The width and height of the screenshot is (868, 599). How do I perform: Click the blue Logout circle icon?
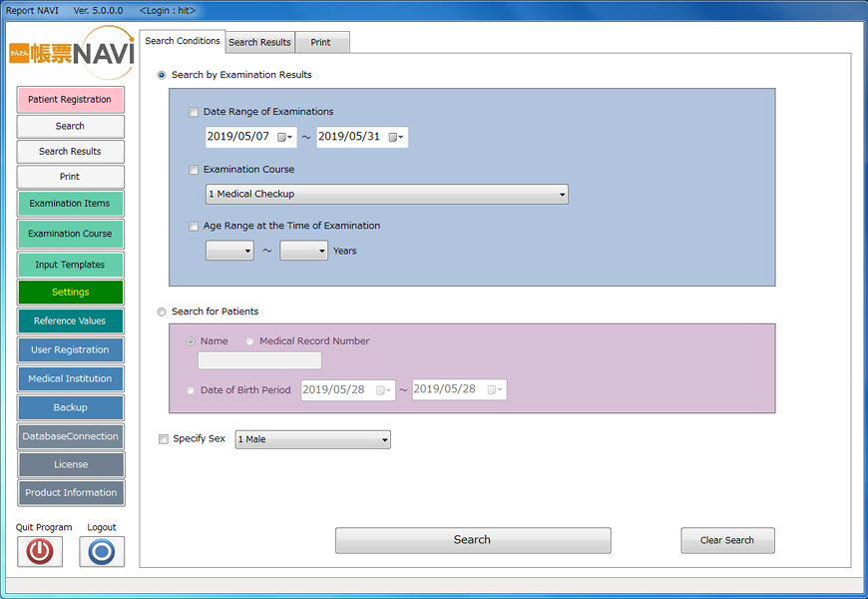tap(102, 552)
